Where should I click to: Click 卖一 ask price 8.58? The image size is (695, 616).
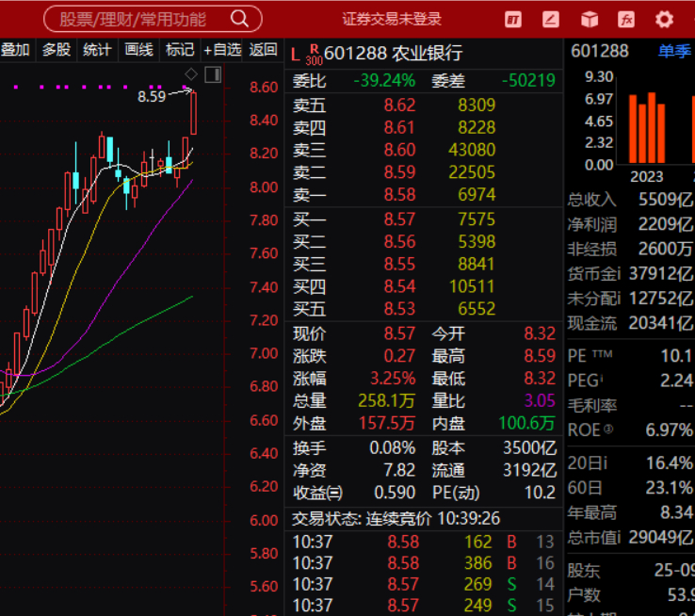coord(399,195)
